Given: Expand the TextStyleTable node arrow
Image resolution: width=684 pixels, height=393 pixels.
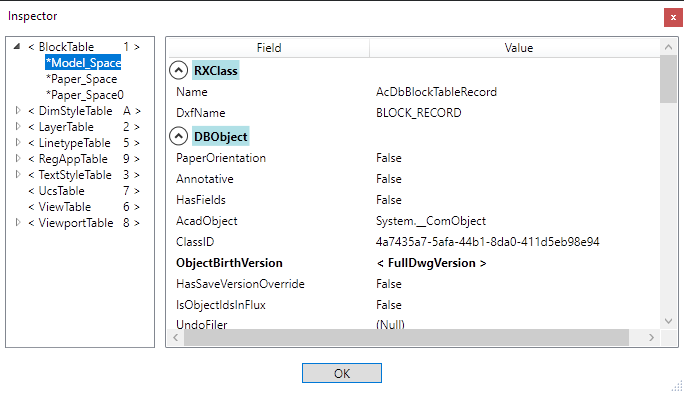Looking at the screenshot, I should point(18,174).
